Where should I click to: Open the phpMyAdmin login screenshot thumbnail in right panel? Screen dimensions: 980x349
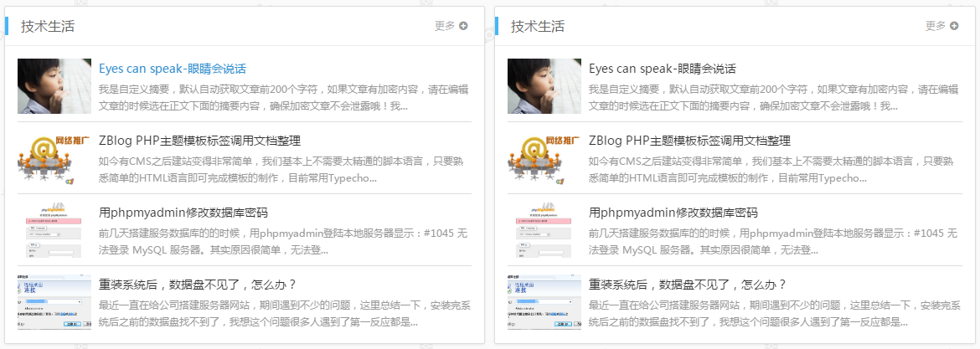click(544, 230)
